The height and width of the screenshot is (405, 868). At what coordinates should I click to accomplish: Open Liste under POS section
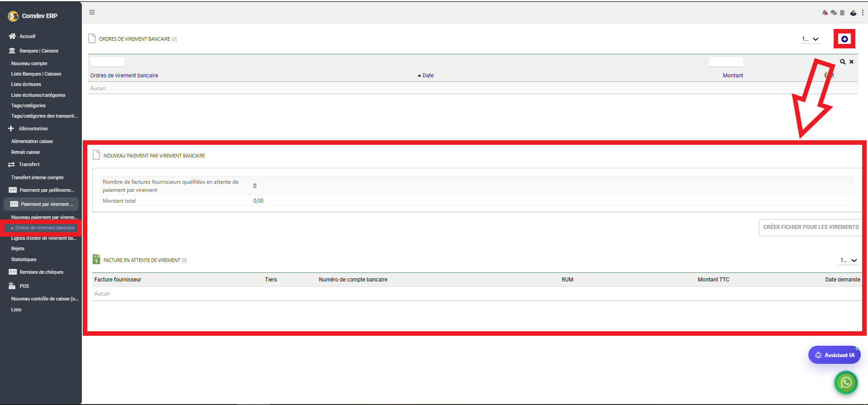pos(16,310)
